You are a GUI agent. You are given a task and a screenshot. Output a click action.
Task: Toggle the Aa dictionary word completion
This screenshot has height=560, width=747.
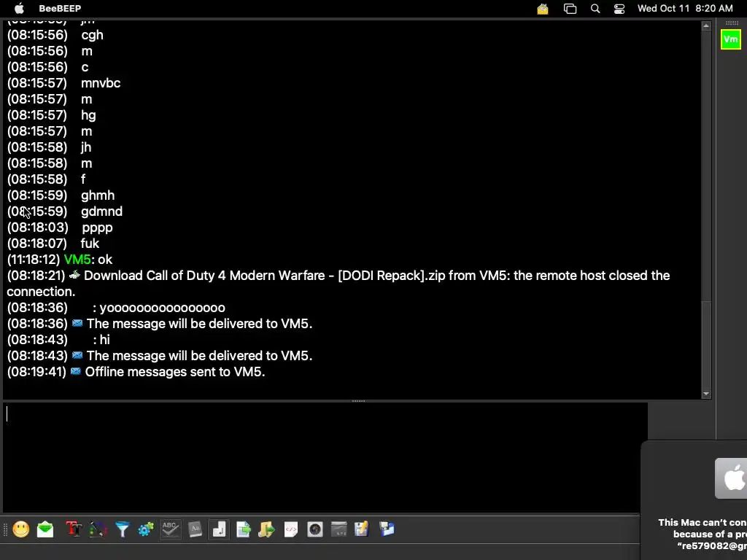(x=195, y=529)
